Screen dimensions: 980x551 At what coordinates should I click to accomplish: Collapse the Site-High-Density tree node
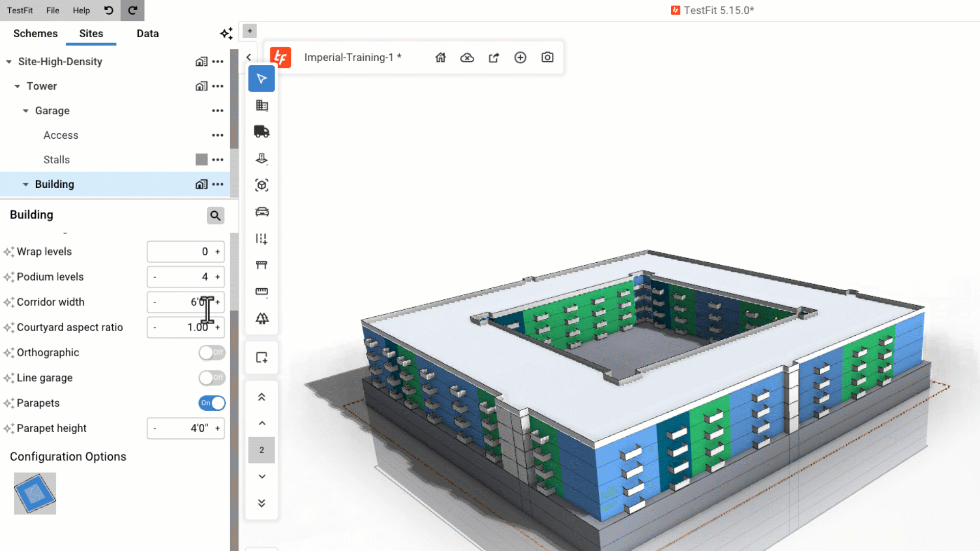(x=9, y=62)
